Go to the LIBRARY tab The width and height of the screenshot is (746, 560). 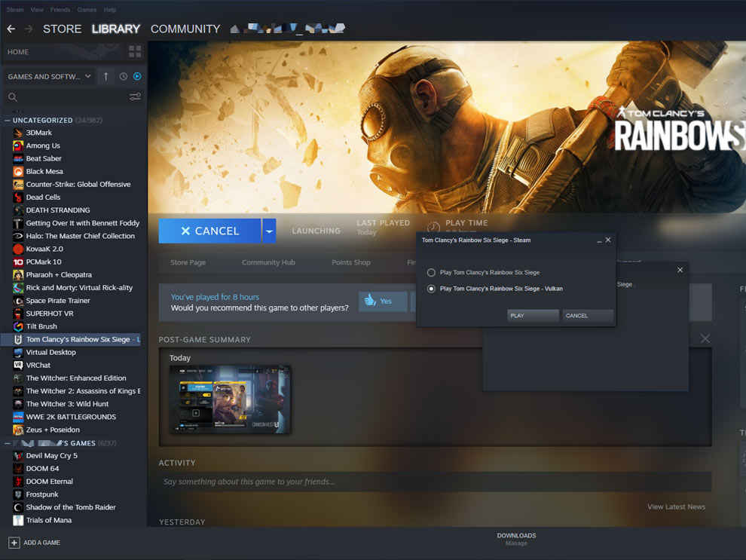pyautogui.click(x=115, y=29)
